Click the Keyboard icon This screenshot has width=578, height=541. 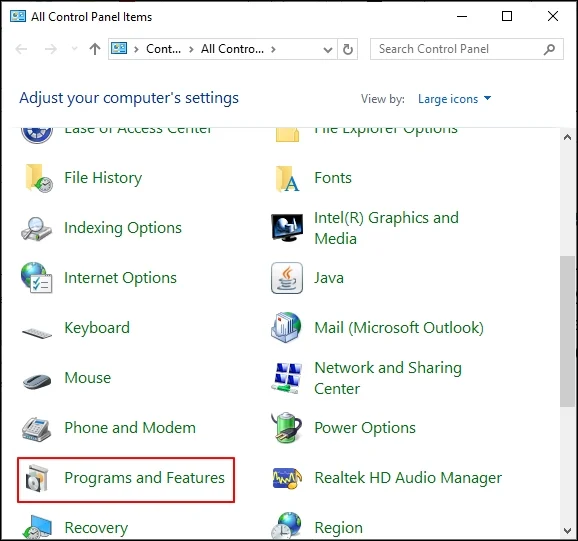tap(37, 333)
